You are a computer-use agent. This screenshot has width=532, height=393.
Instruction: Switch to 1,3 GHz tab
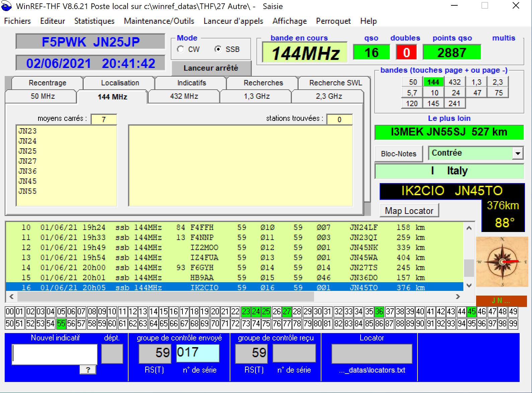point(256,96)
